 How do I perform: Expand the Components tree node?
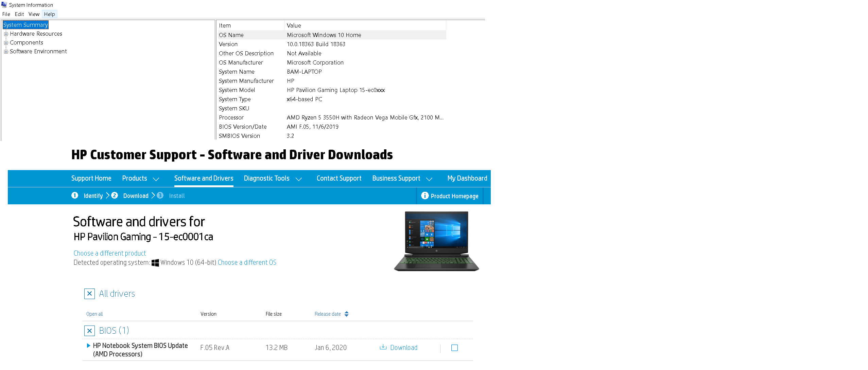(x=6, y=43)
